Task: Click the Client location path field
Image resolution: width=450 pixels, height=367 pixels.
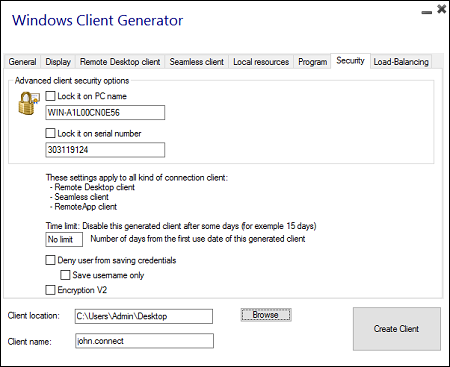Action: 144,316
